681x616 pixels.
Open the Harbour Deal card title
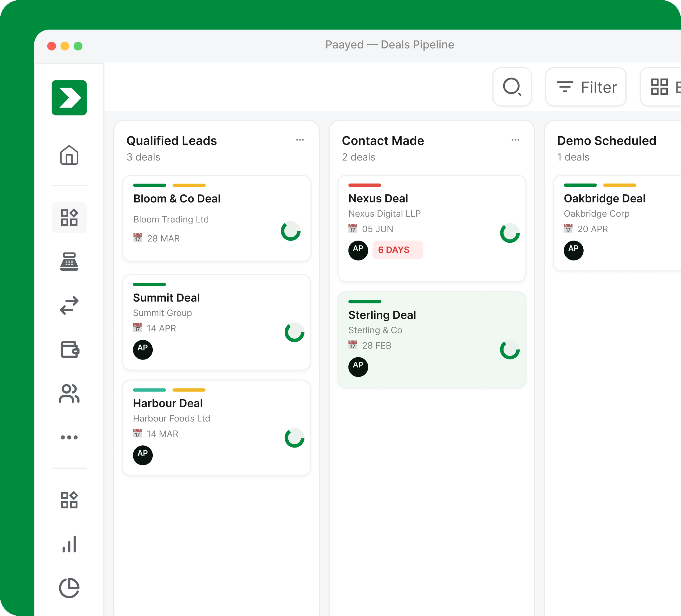168,403
